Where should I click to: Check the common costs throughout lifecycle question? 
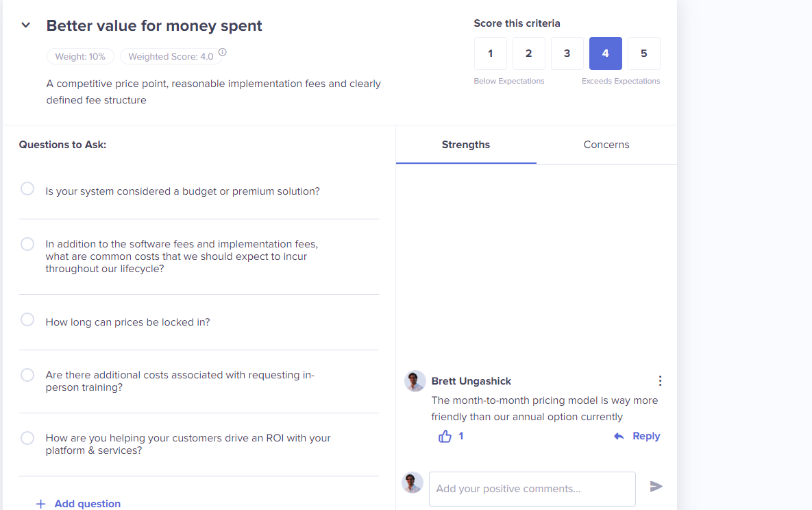point(27,244)
